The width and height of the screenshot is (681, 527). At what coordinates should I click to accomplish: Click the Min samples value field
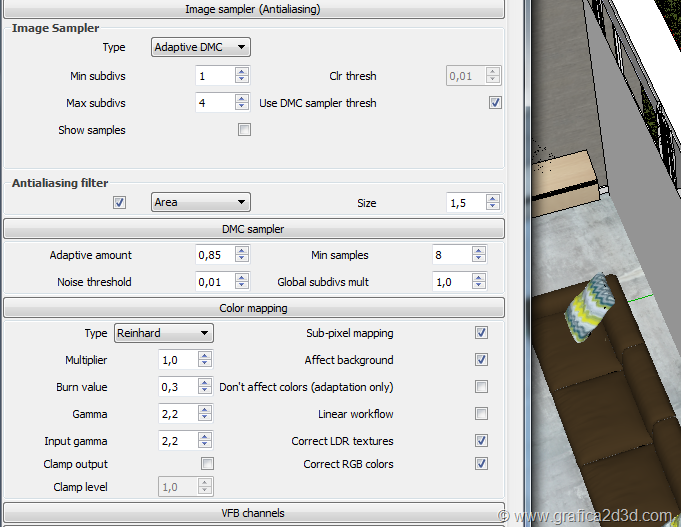pos(452,255)
